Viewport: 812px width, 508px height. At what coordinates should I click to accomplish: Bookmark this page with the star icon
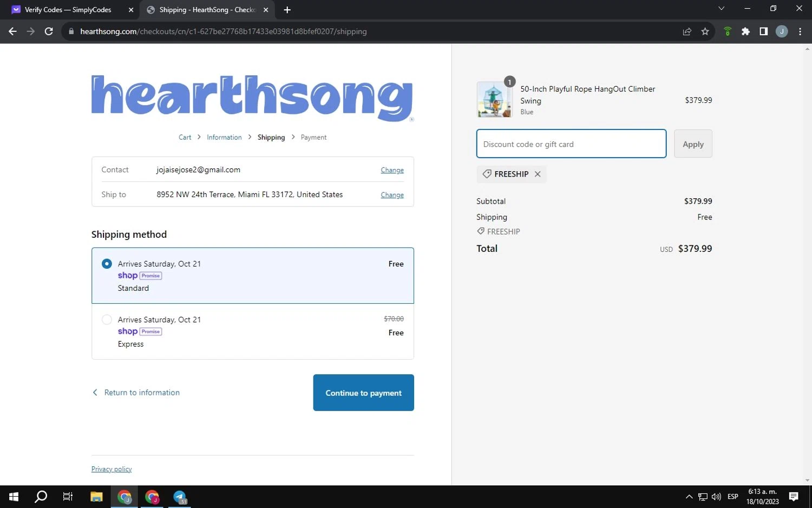click(x=705, y=31)
